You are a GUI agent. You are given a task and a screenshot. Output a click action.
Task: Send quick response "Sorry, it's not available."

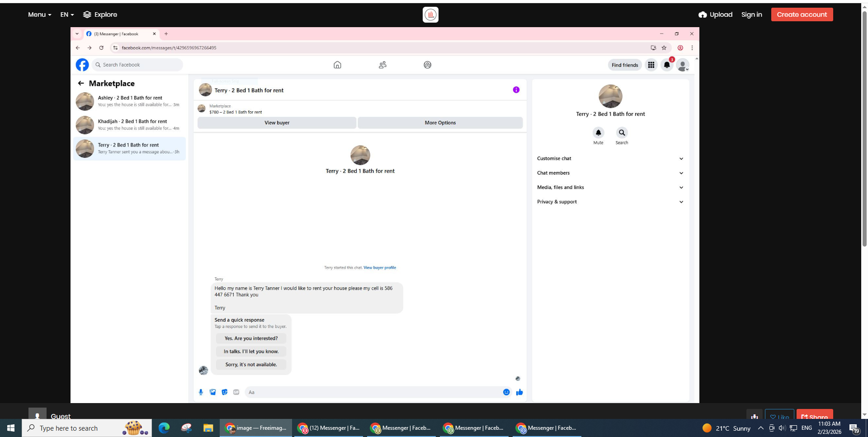(251, 365)
